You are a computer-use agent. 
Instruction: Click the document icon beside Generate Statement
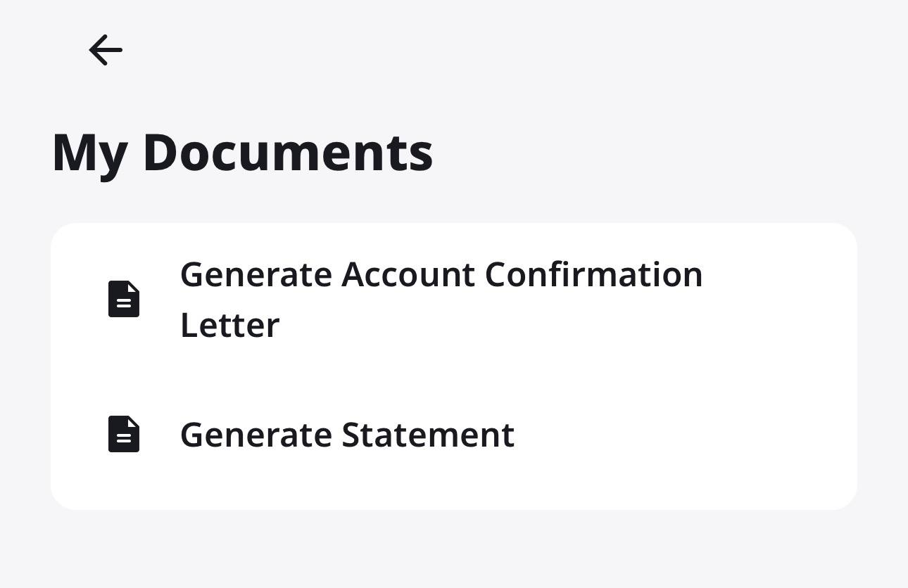pos(124,434)
